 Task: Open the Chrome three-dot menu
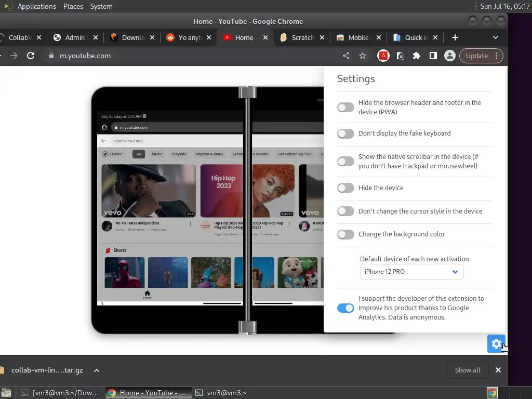(496, 56)
